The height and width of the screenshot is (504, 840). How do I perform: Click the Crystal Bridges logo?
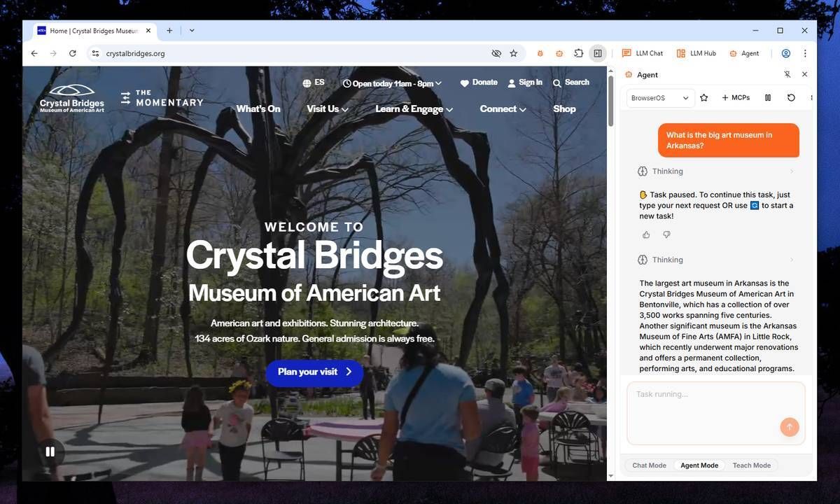[x=72, y=99]
